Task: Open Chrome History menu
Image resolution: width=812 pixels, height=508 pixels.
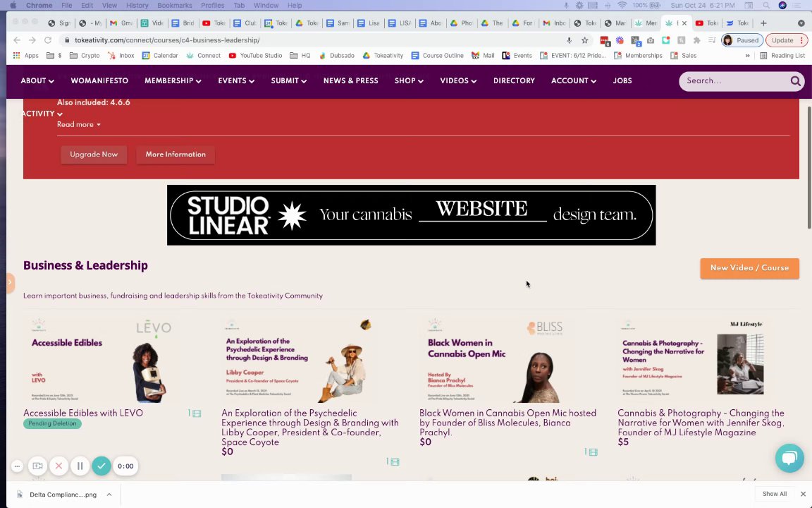Action: (x=137, y=5)
